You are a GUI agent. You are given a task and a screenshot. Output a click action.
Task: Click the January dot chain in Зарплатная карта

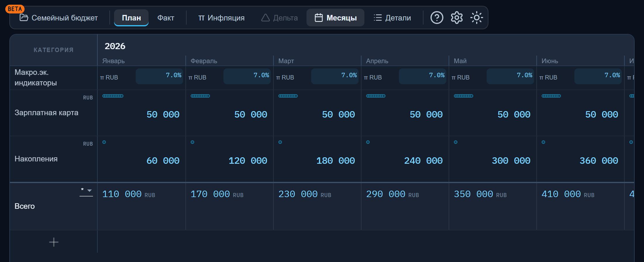[x=113, y=96]
